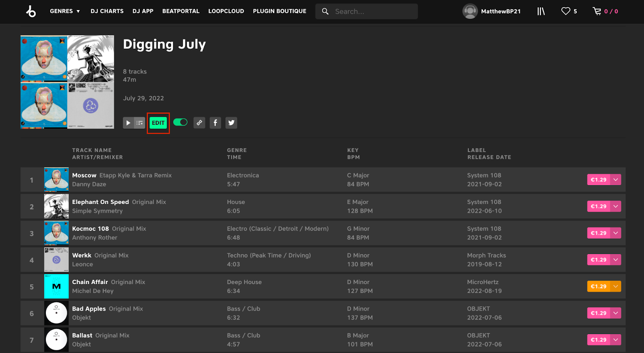The image size is (644, 353).
Task: Open the DJ CHARTS menu item
Action: 107,11
